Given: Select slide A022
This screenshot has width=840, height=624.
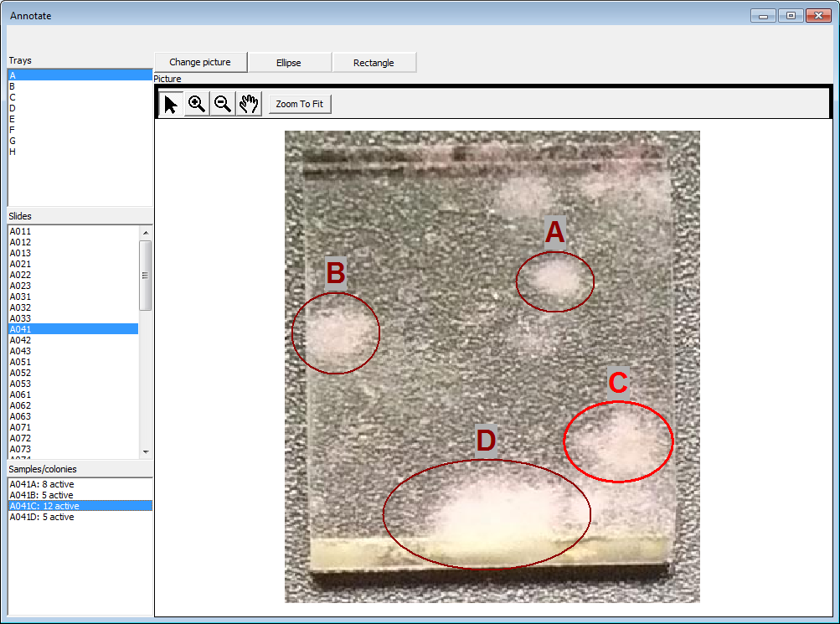Looking at the screenshot, I should click(74, 275).
